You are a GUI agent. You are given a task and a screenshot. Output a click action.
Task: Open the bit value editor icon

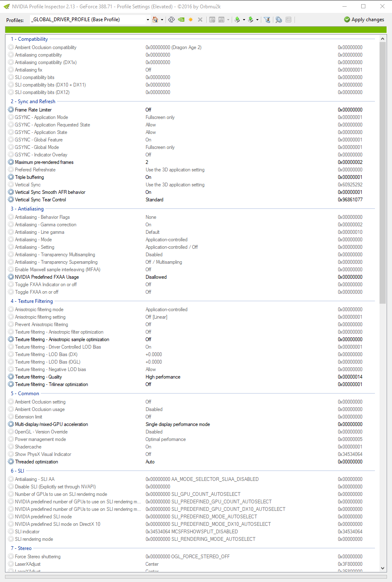coord(288,20)
